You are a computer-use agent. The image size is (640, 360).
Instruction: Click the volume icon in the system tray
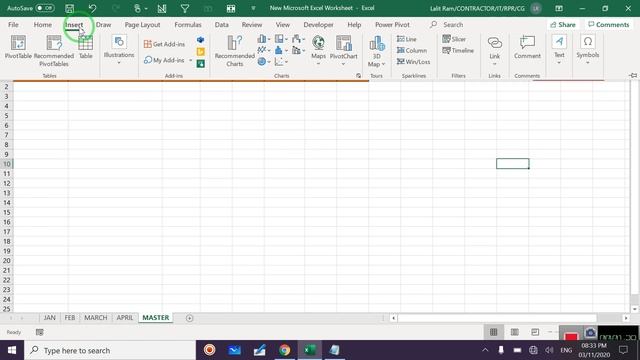(x=549, y=350)
